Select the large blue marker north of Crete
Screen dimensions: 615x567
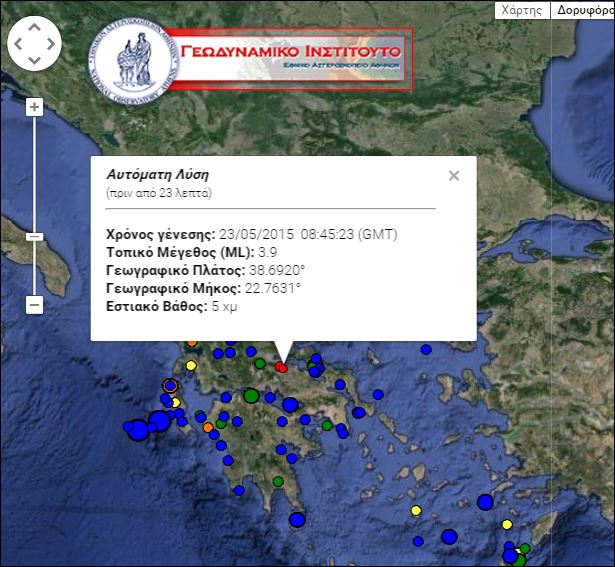[449, 537]
